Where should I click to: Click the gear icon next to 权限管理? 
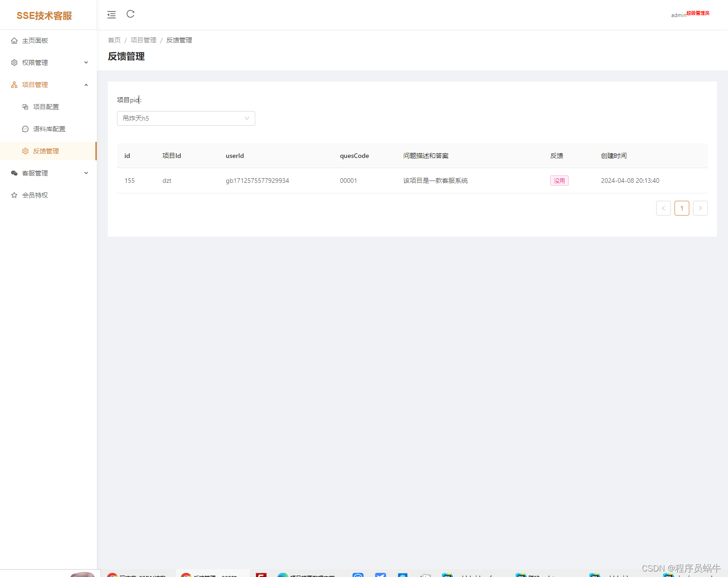14,63
